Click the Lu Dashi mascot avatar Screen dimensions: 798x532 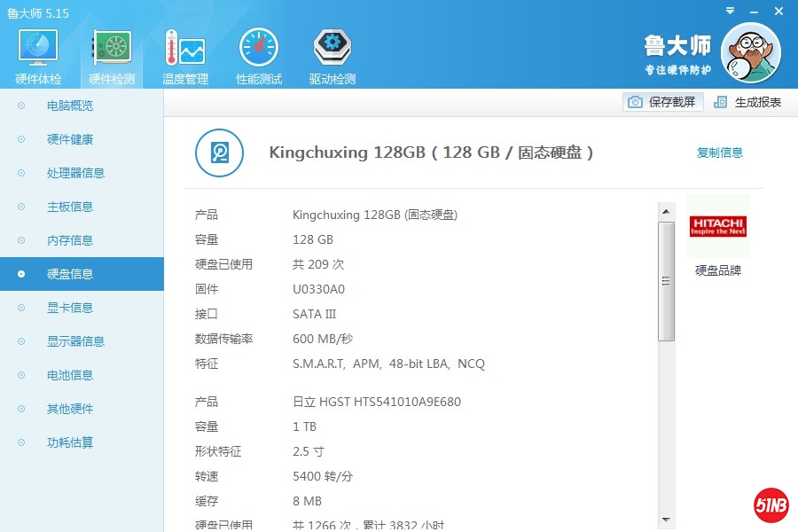(x=751, y=53)
